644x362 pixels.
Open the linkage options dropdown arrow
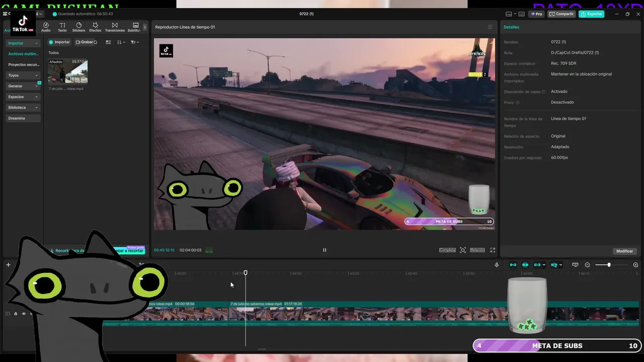click(x=544, y=265)
